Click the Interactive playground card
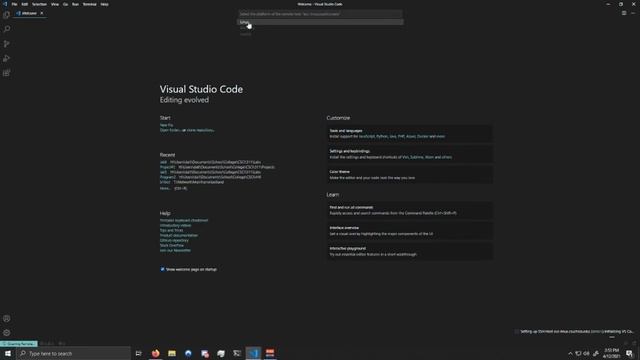 click(x=409, y=251)
